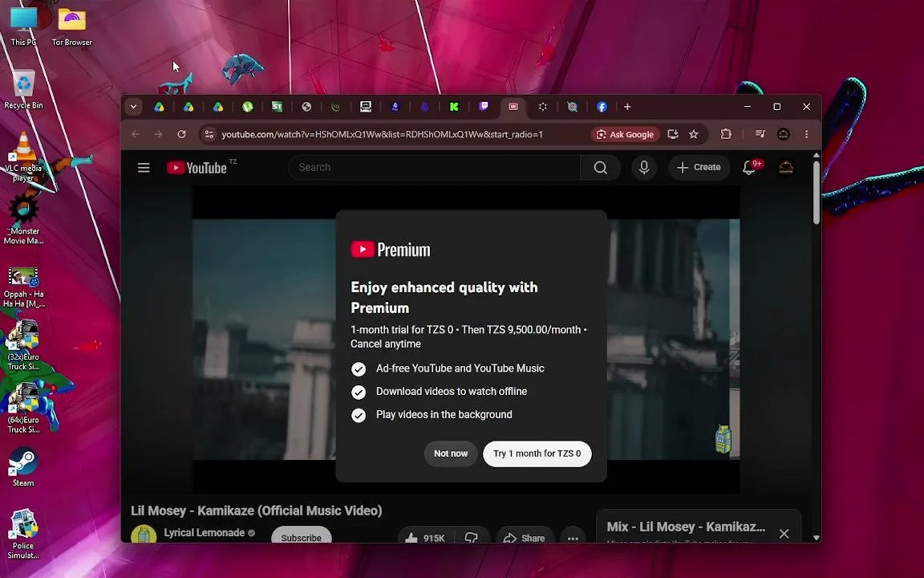This screenshot has height=578, width=924.
Task: Select (32x)Euro Truck Si... shortcut
Action: [x=23, y=346]
